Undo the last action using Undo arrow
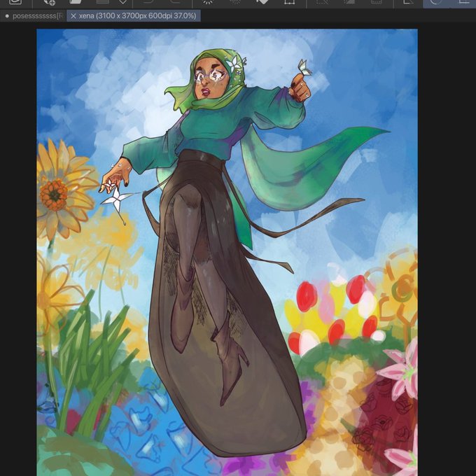 point(148,1)
